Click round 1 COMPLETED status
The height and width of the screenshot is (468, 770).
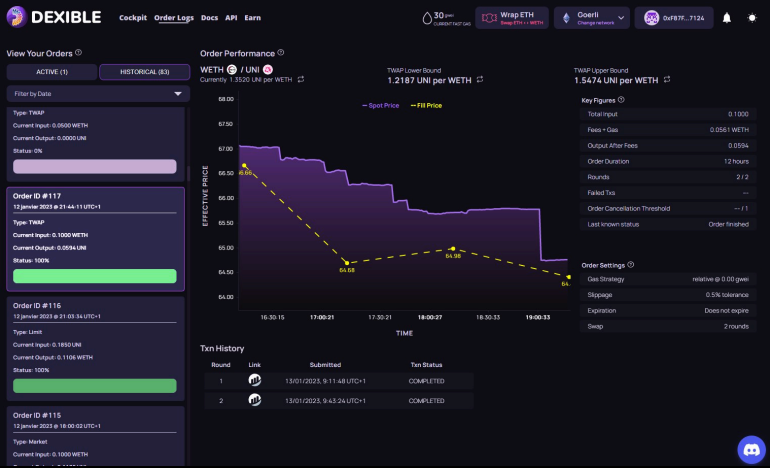426,381
